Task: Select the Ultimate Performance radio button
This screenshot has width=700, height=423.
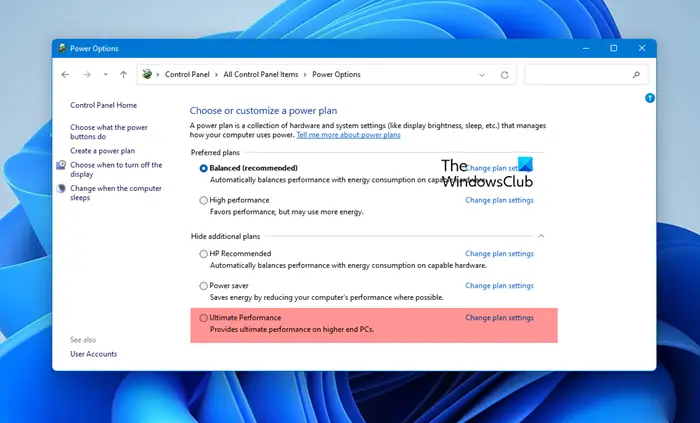Action: [204, 318]
